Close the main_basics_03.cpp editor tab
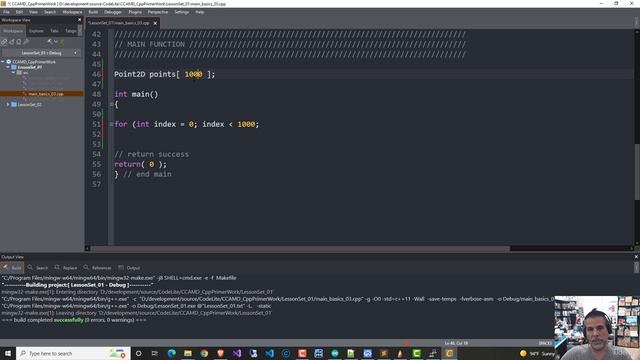Screen dimensions: 640x360 pos(155,23)
